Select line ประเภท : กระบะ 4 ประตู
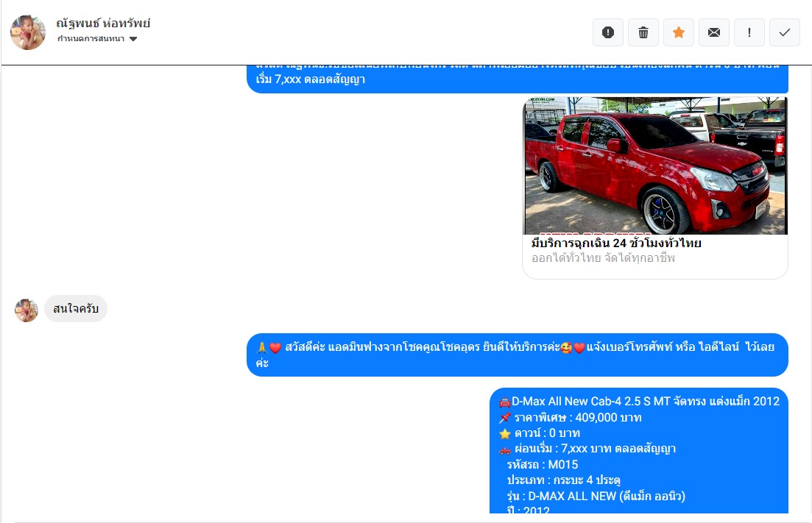The image size is (812, 523). [x=563, y=480]
